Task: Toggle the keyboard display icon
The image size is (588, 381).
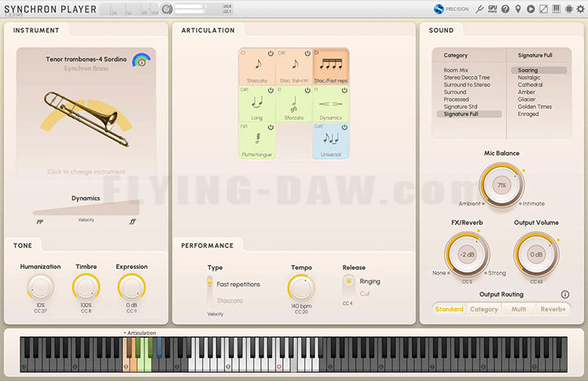Action: click(x=556, y=9)
